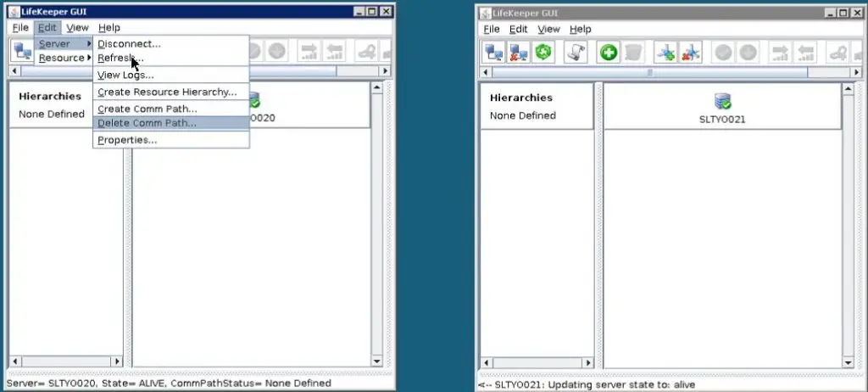The image size is (868, 392).
Task: Click green Refresh icon in right window
Action: pyautogui.click(x=543, y=53)
